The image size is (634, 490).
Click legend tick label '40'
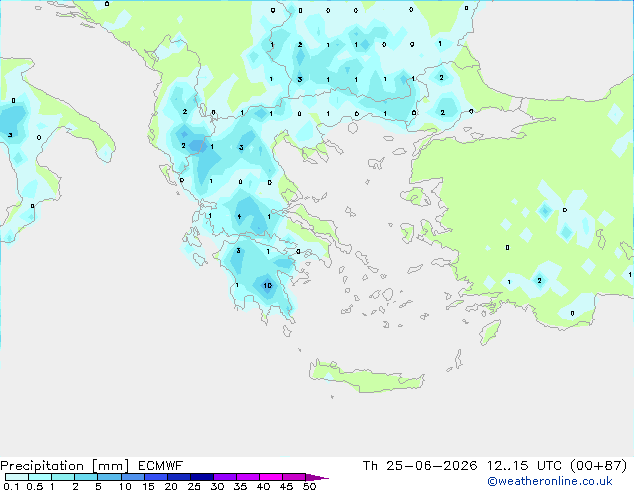(263, 486)
